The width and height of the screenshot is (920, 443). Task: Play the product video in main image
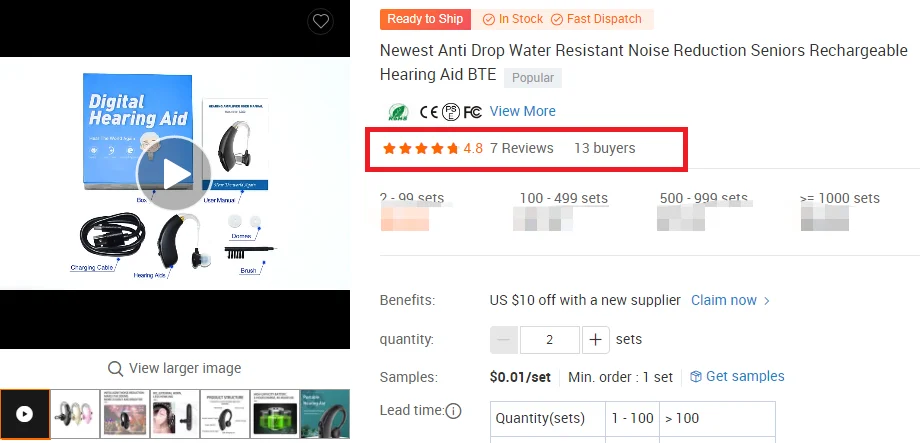point(176,174)
